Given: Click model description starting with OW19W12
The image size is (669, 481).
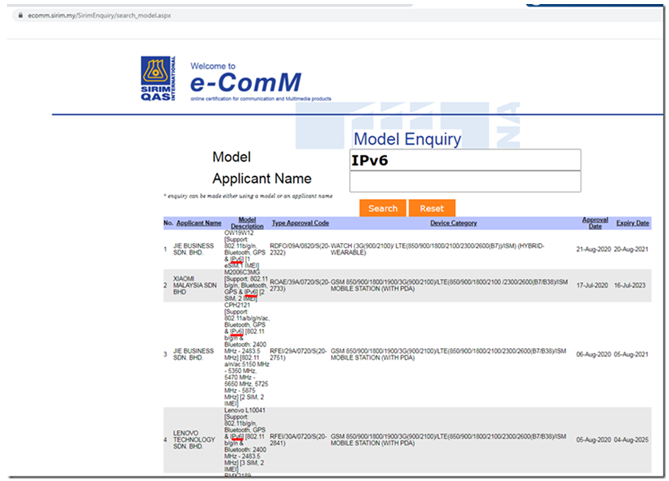Looking at the screenshot, I should tap(245, 249).
